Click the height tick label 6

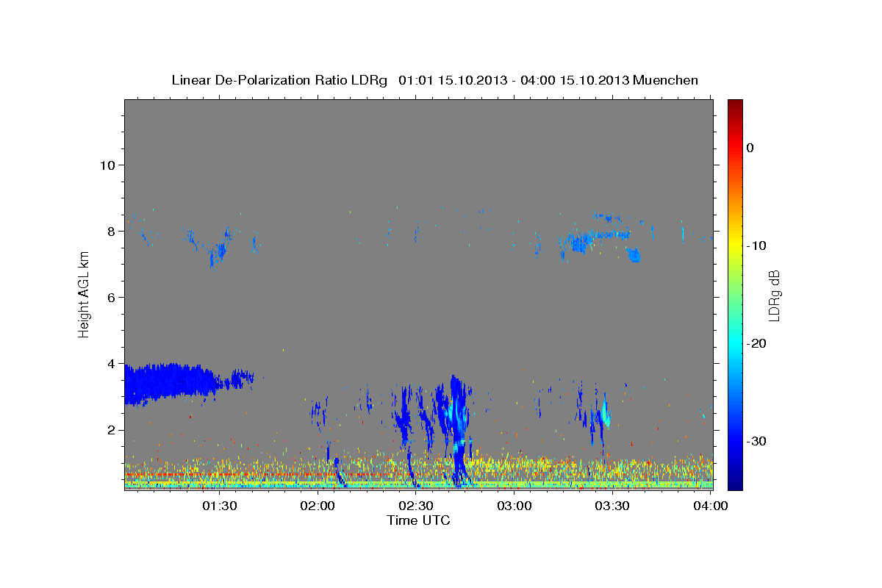pyautogui.click(x=110, y=297)
